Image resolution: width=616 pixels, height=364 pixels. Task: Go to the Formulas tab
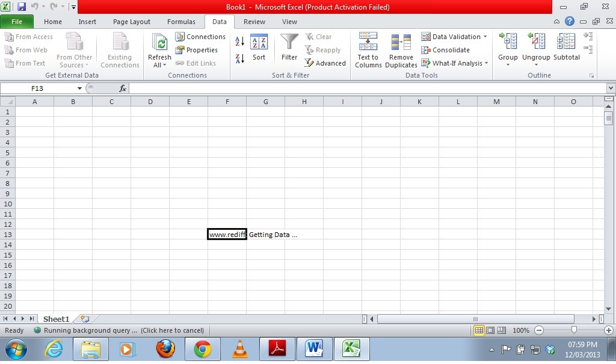pyautogui.click(x=181, y=22)
